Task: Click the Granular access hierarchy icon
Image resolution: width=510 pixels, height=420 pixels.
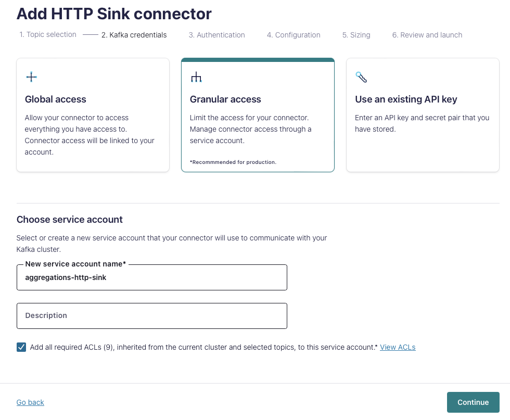Action: (x=196, y=78)
